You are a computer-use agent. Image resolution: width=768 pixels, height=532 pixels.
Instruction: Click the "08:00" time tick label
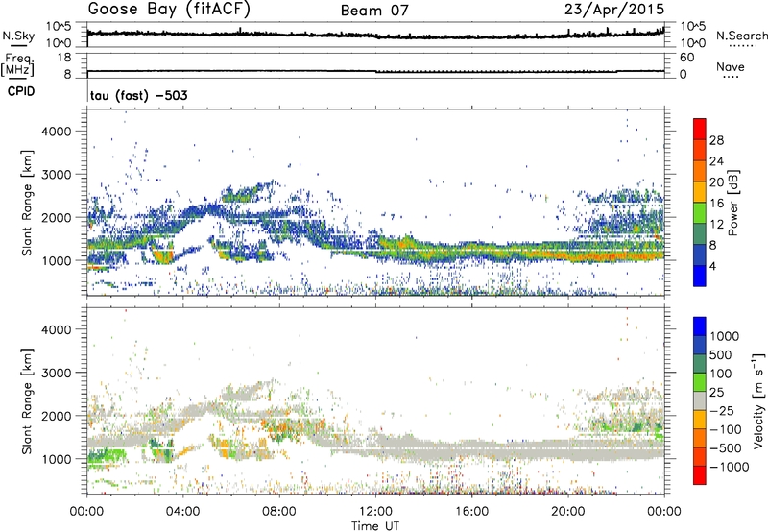coord(279,512)
